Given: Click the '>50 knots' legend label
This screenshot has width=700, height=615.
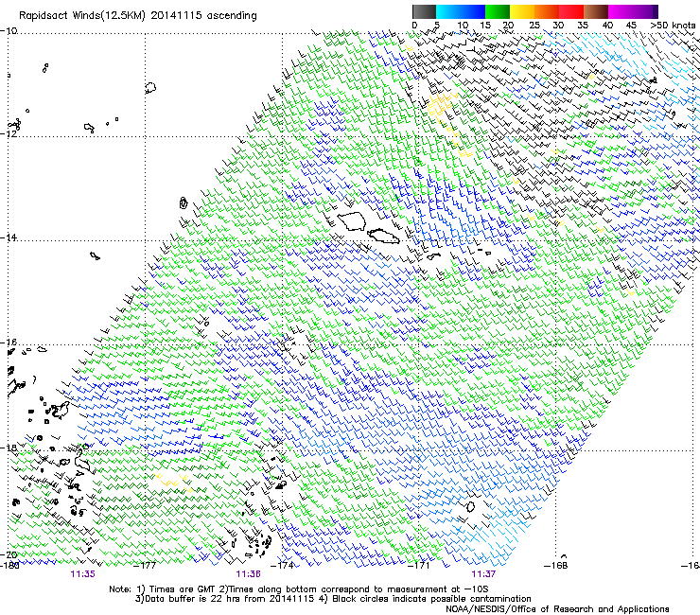Looking at the screenshot, I should [673, 26].
